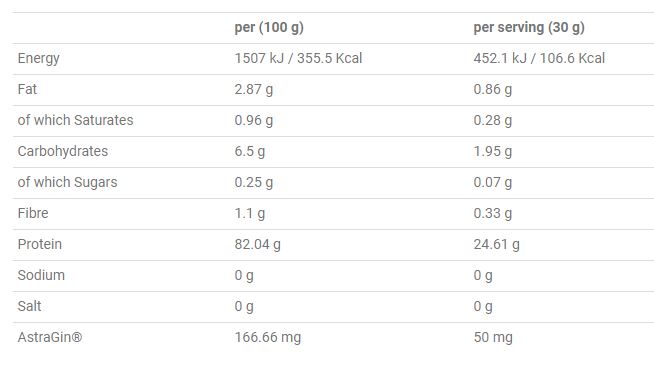
Task: Click the 0.07 g sugars per serving
Action: tap(493, 182)
